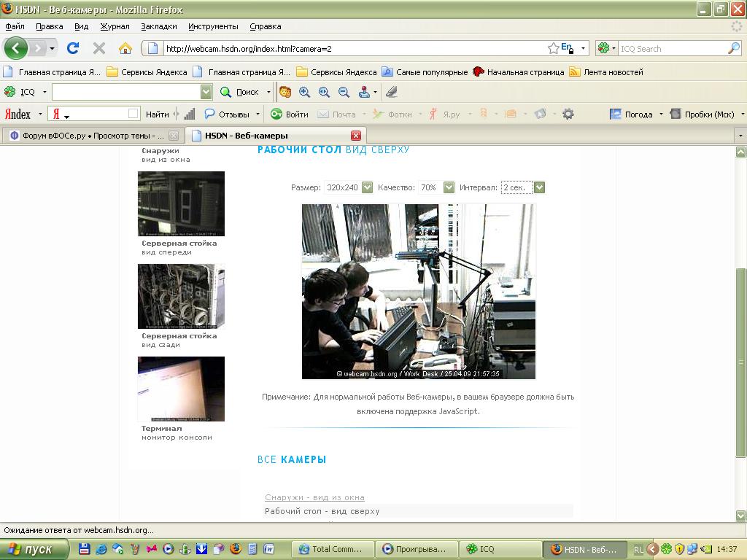Open the Интервал 2 сек. dropdown

tap(539, 187)
